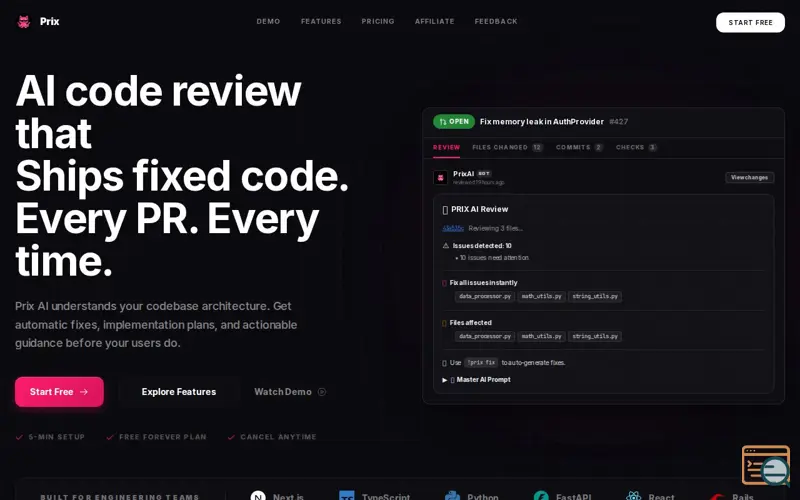
Task: Open the Demo nav item
Action: pyautogui.click(x=268, y=21)
